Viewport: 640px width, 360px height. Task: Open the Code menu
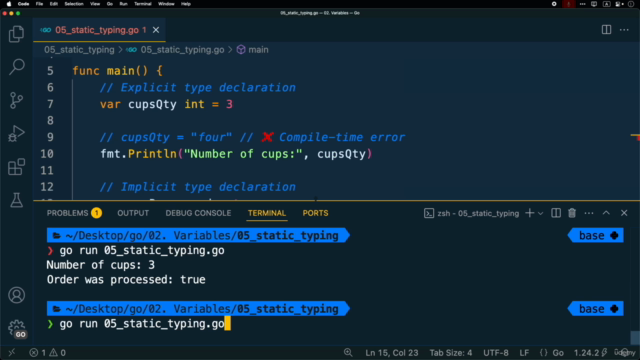pos(23,4)
